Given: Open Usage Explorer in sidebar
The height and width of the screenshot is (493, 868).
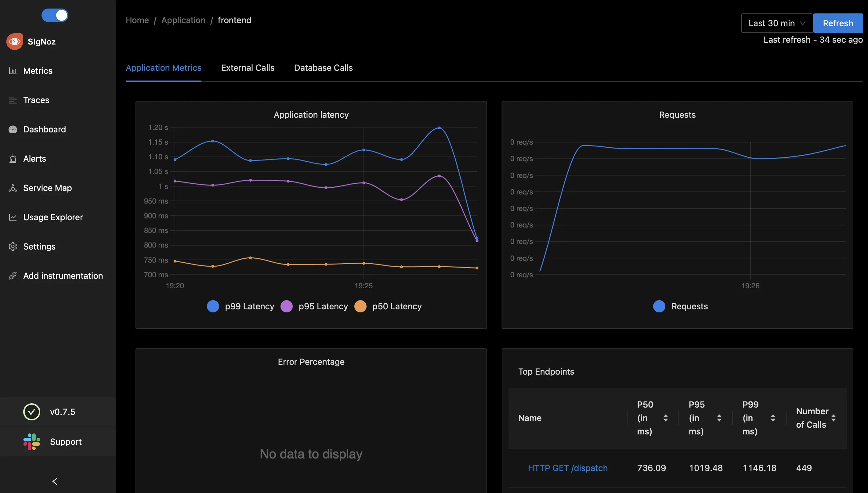Looking at the screenshot, I should [53, 216].
